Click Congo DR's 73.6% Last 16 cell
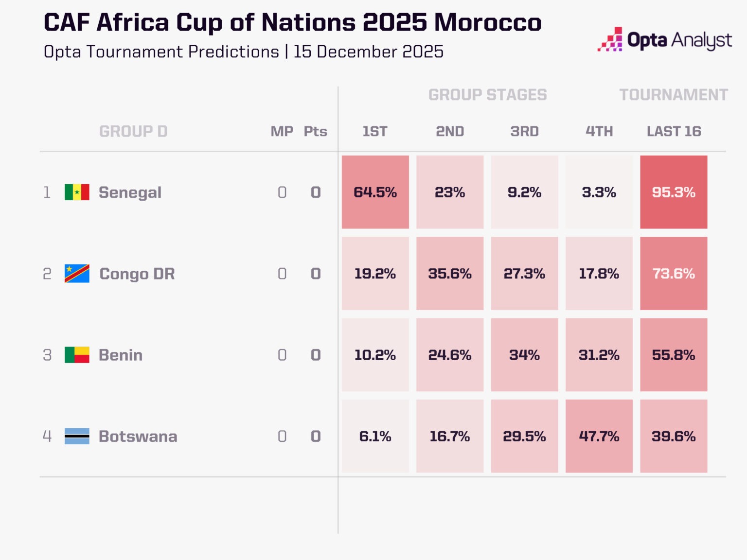747x560 pixels. 674,274
